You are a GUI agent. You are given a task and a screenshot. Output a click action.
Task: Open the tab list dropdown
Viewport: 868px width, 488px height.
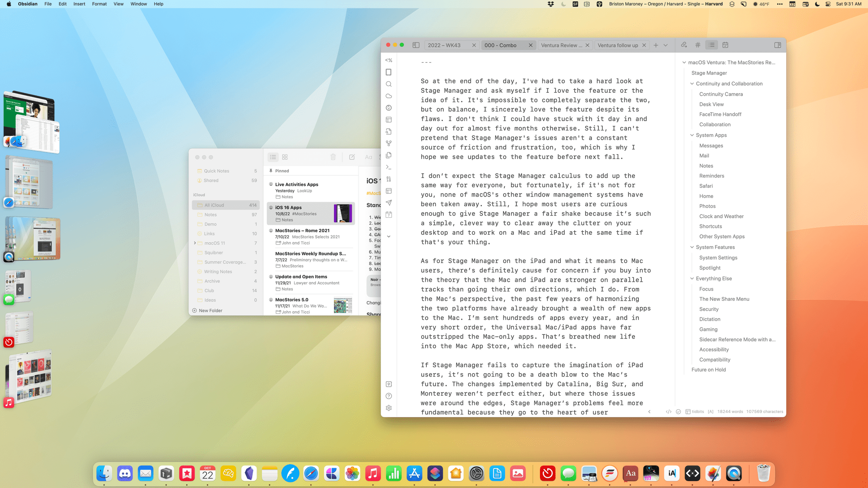665,45
